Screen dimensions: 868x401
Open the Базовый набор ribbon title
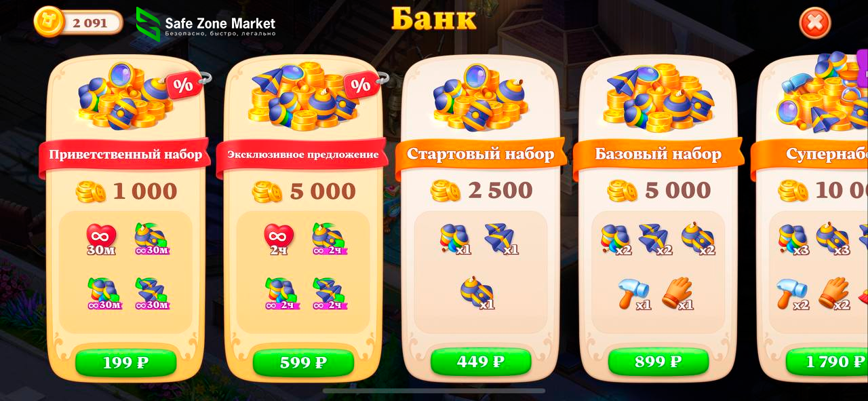658,154
